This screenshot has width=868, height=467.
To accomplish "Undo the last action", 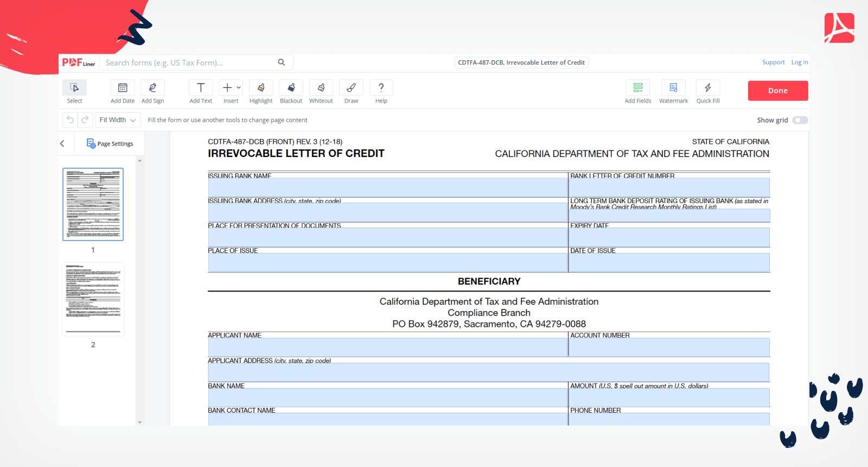I will tap(71, 120).
